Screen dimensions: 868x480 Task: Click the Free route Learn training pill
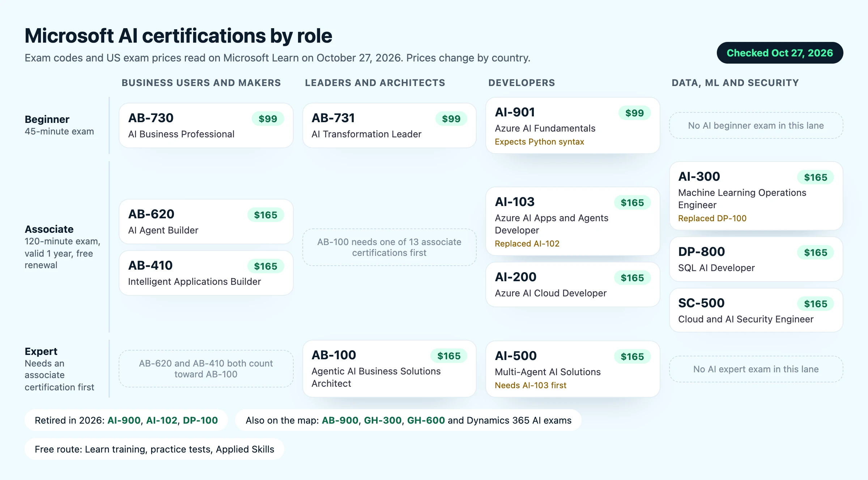(x=154, y=449)
